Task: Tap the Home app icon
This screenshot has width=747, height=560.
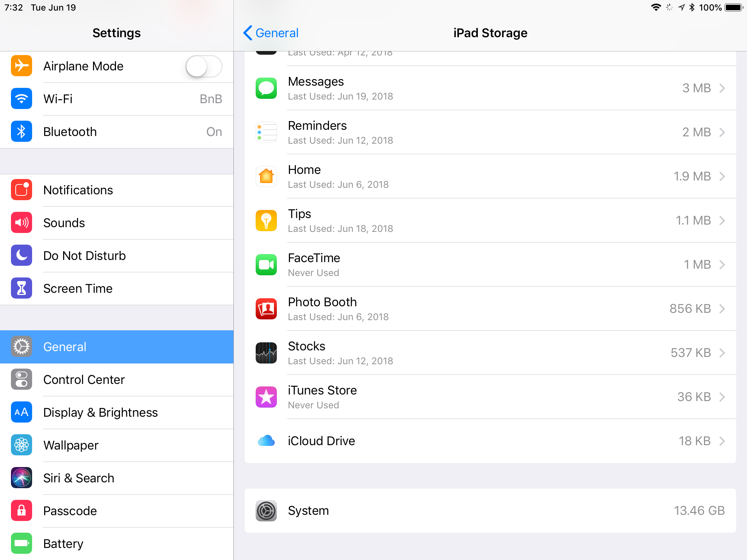Action: (266, 176)
